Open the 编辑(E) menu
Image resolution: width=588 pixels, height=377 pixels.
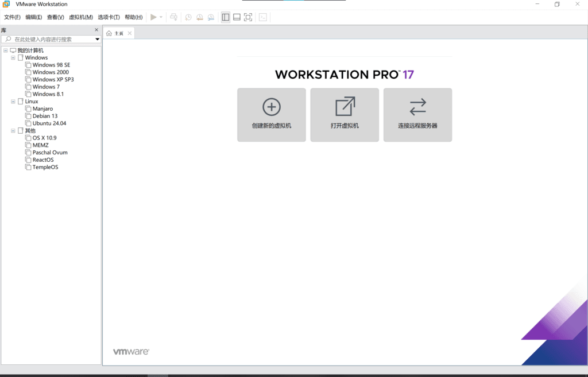tap(34, 17)
